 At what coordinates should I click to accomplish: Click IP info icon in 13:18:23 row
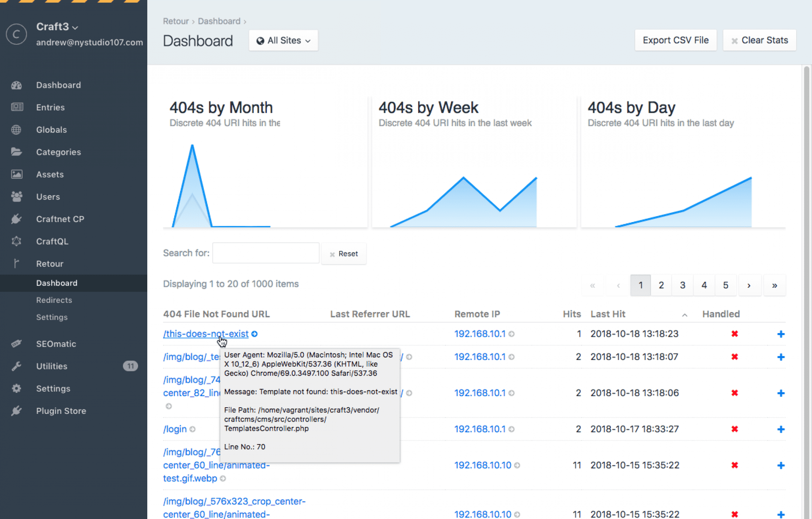tap(512, 334)
